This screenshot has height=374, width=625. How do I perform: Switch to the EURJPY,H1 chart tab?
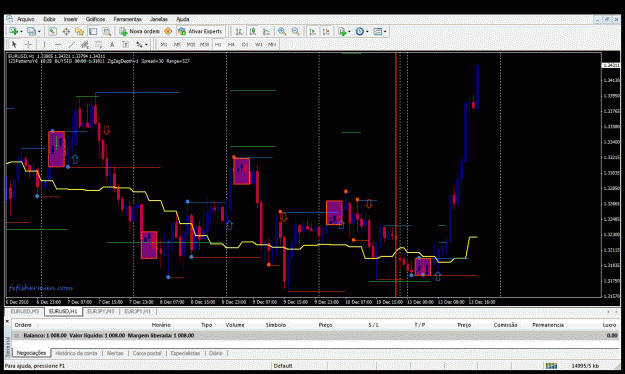[137, 311]
